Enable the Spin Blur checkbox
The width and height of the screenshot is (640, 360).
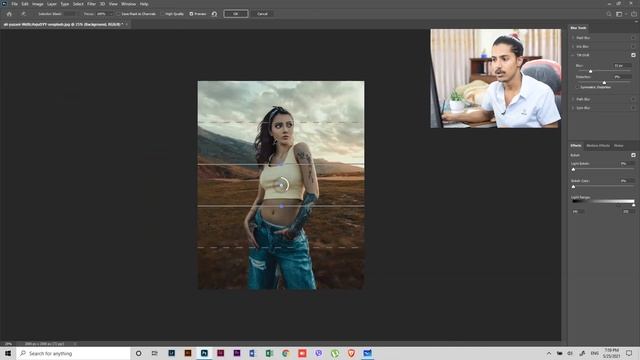point(633,108)
